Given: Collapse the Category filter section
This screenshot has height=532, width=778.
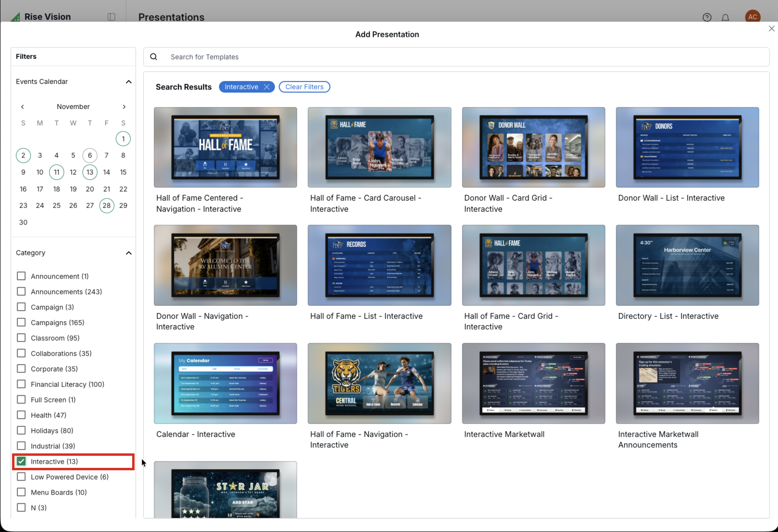Looking at the screenshot, I should tap(129, 253).
